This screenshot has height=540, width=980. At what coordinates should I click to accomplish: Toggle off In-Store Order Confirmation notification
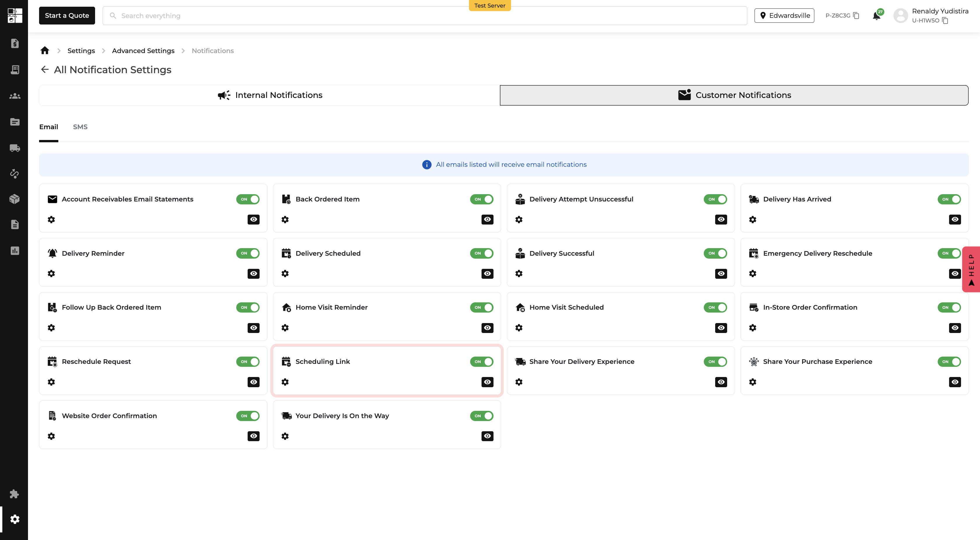pyautogui.click(x=949, y=307)
